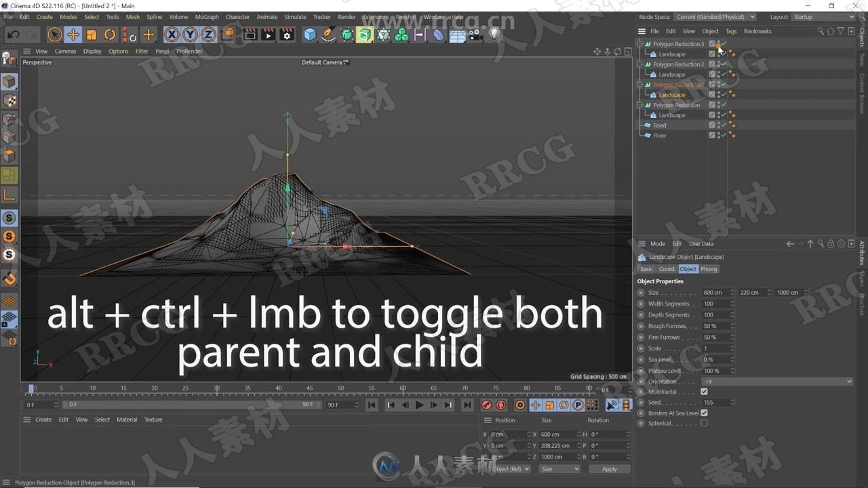Click the Coordinate System cube icon

pos(229,34)
